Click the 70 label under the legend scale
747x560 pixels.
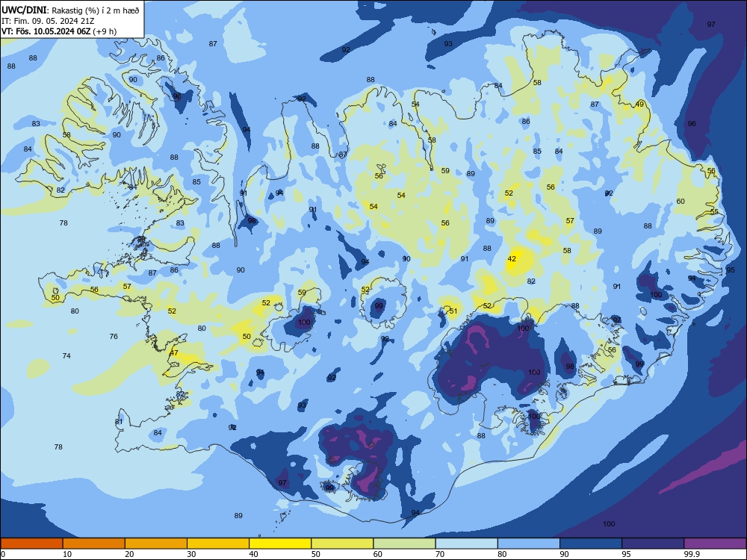[440, 554]
